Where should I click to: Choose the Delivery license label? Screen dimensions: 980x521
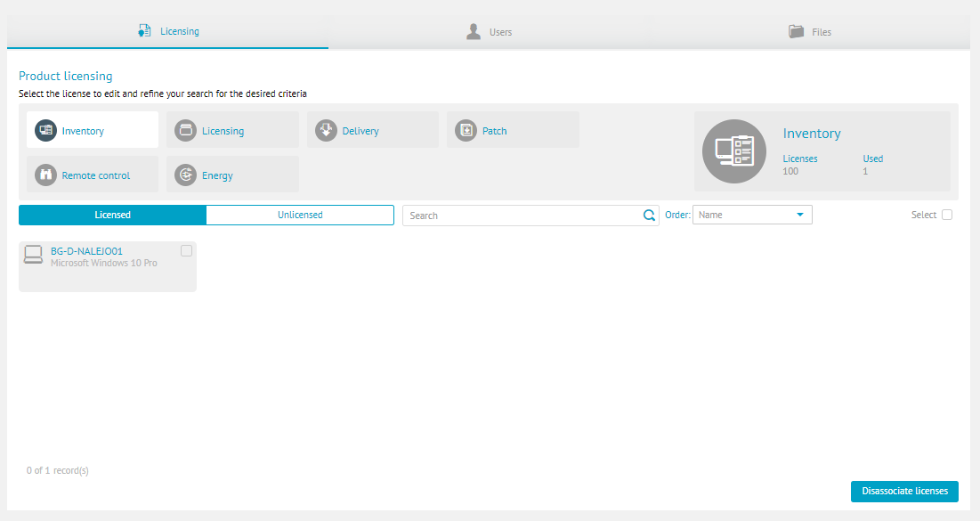pos(360,131)
